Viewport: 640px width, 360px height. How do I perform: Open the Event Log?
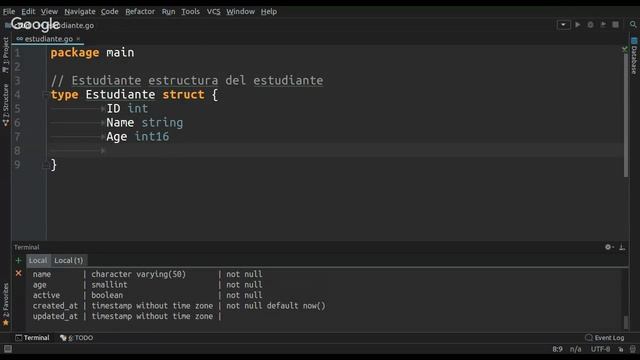pos(604,338)
